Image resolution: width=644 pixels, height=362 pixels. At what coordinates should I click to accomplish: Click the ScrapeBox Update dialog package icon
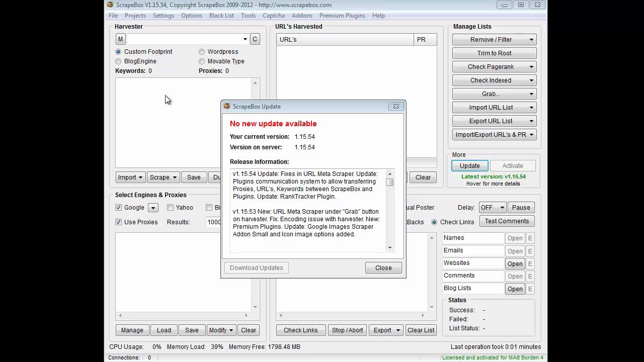click(227, 106)
